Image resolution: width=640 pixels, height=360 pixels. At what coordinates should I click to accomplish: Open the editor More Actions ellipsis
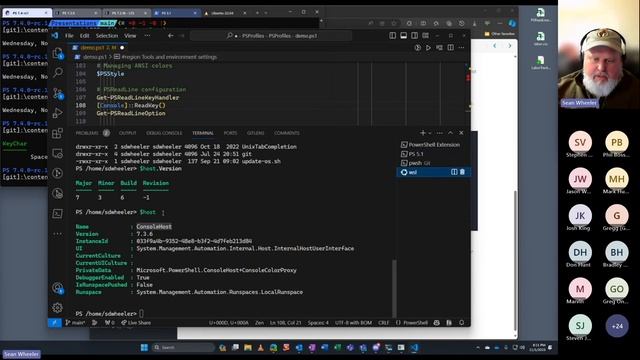tap(461, 48)
